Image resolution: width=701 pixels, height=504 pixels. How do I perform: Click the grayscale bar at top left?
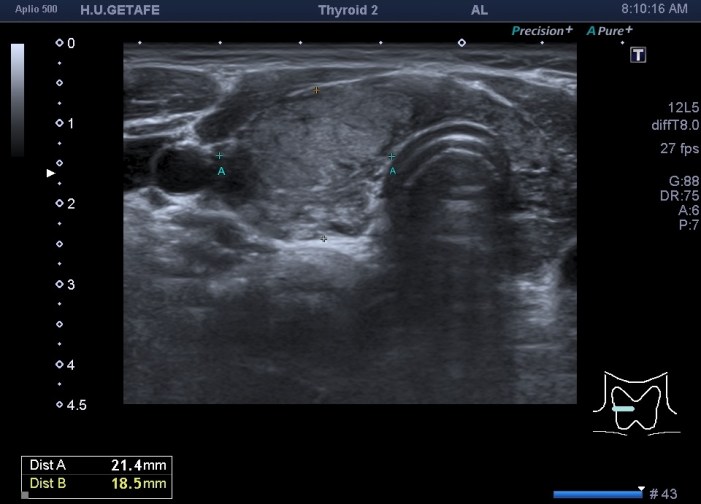point(17,100)
